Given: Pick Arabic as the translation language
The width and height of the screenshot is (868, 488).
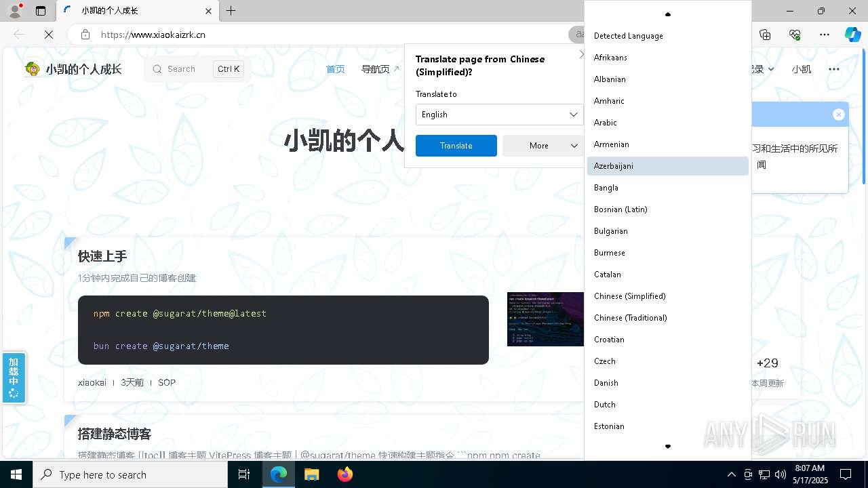Looking at the screenshot, I should 667,123.
